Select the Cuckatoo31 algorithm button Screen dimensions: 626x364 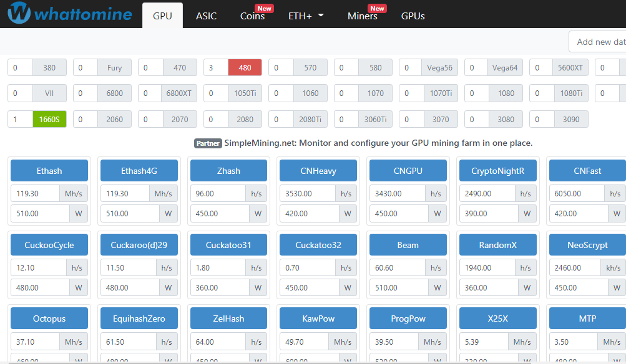click(x=228, y=245)
